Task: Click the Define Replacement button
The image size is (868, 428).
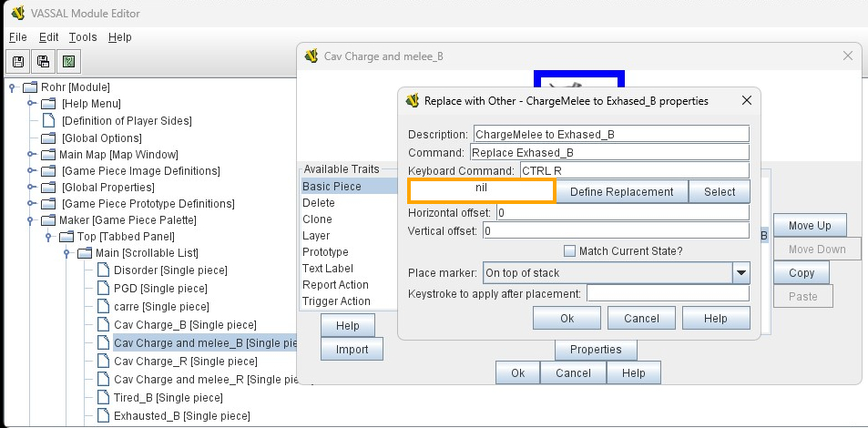Action: point(621,191)
